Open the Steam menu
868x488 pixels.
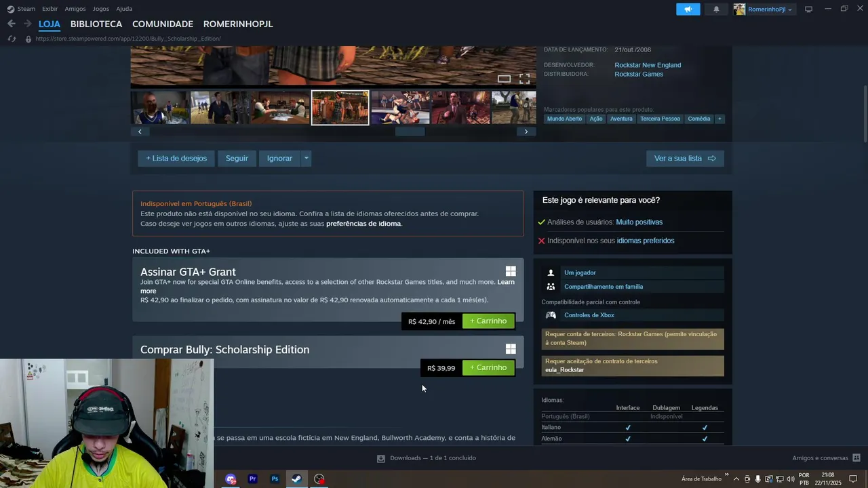(26, 9)
